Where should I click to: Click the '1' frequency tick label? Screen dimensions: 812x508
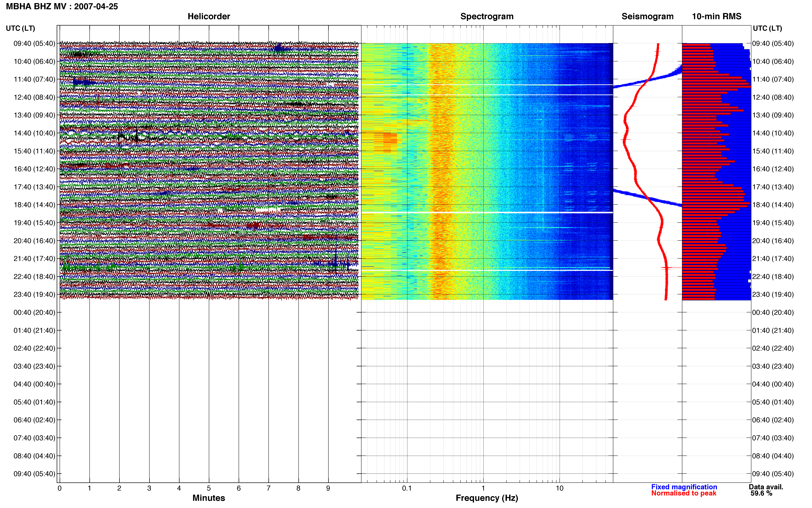coord(483,488)
